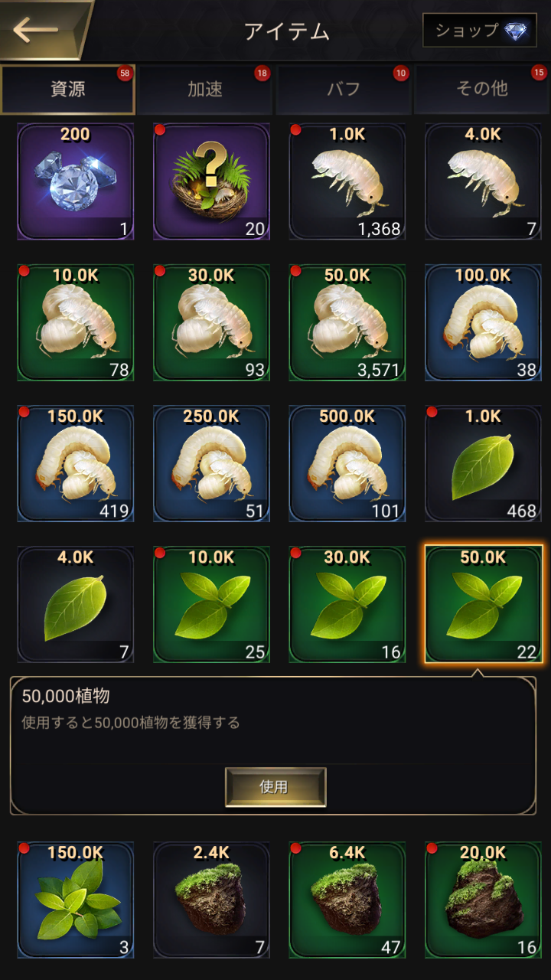The width and height of the screenshot is (551, 980).
Task: Pick the 20.0K mossy soil item
Action: point(483,900)
